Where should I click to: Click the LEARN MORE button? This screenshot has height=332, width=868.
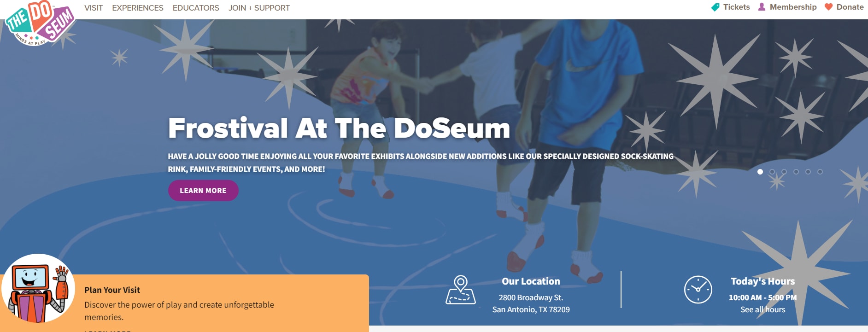[x=203, y=191]
